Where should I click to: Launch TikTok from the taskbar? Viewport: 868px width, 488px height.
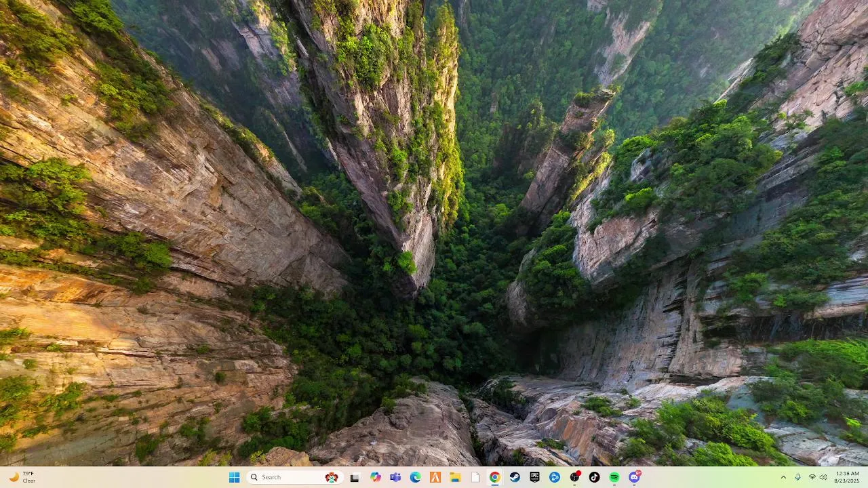(x=595, y=477)
